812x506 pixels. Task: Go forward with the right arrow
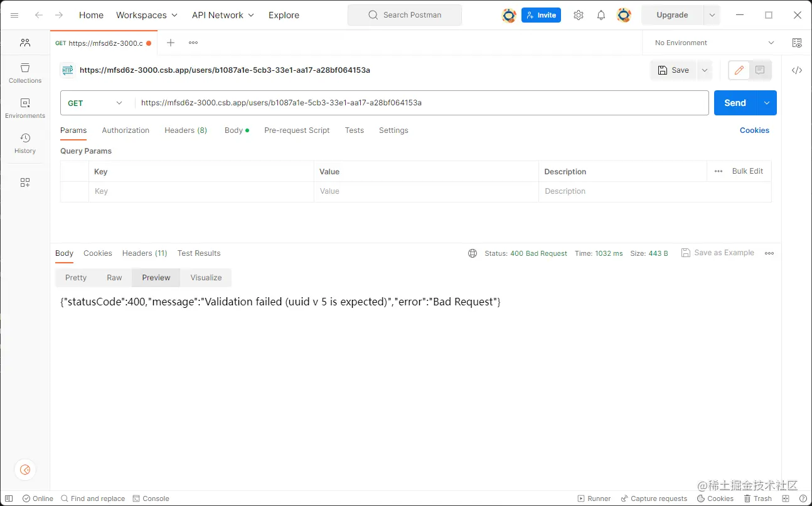[x=59, y=15]
